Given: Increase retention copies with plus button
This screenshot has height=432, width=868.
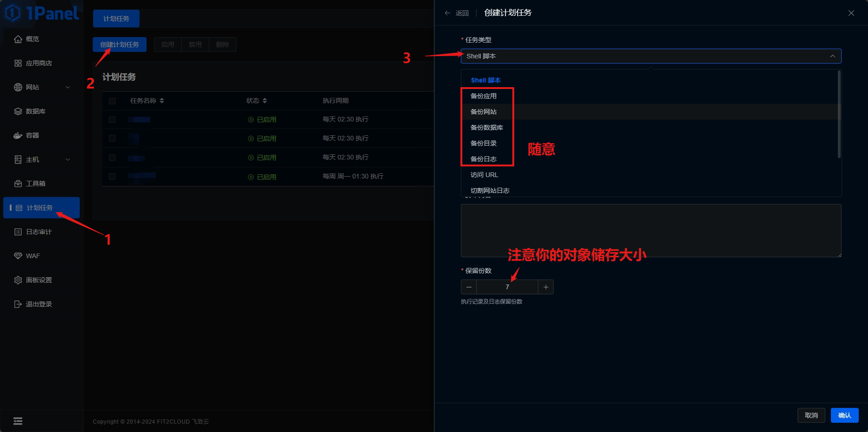Looking at the screenshot, I should (546, 287).
